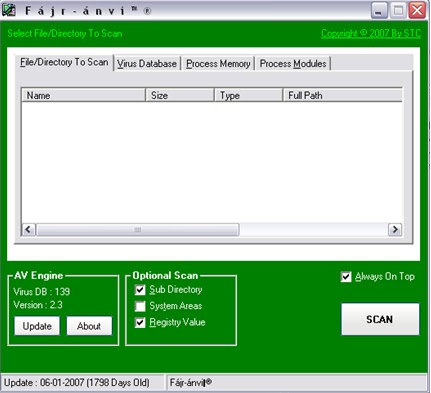
Task: Start scanning with the SCAN button
Action: click(380, 319)
